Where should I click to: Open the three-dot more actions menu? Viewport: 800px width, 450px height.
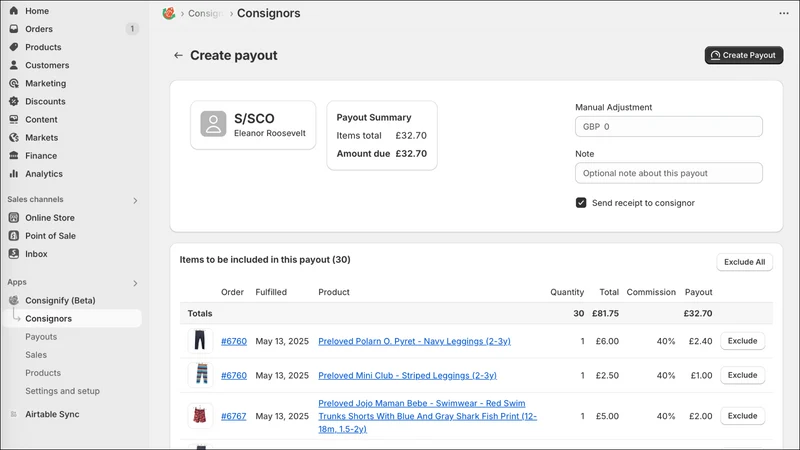pos(784,13)
